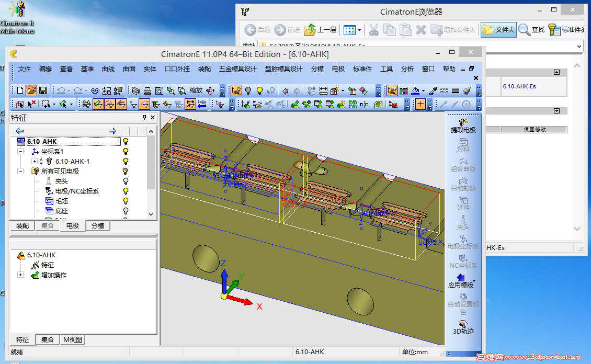
Task: Open address path dropdown in browser window
Action: tap(579, 47)
